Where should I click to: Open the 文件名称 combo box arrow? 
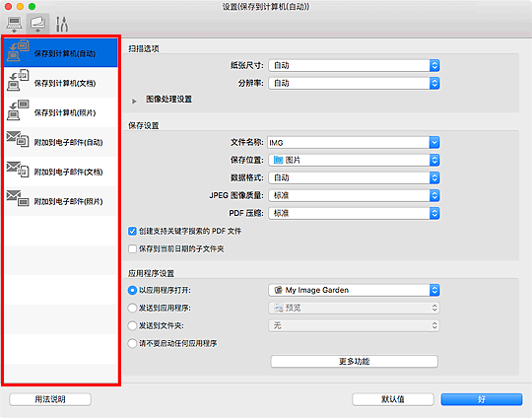coord(434,143)
